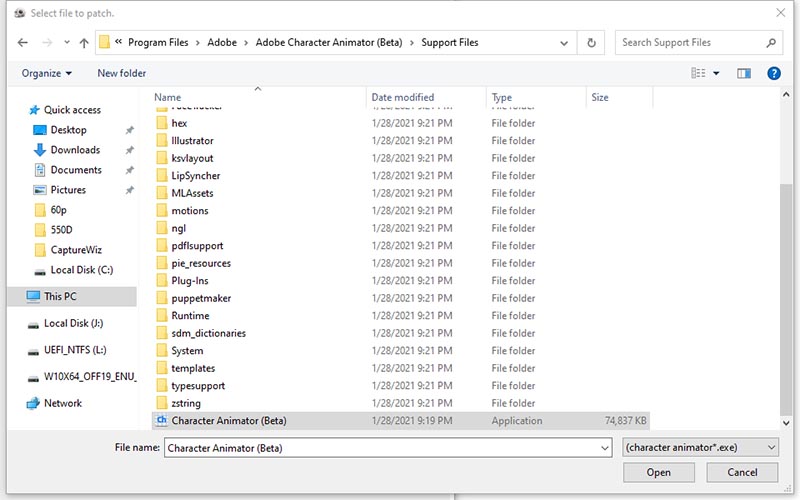Expand the File name dropdown arrow
The image size is (800, 500).
(605, 448)
